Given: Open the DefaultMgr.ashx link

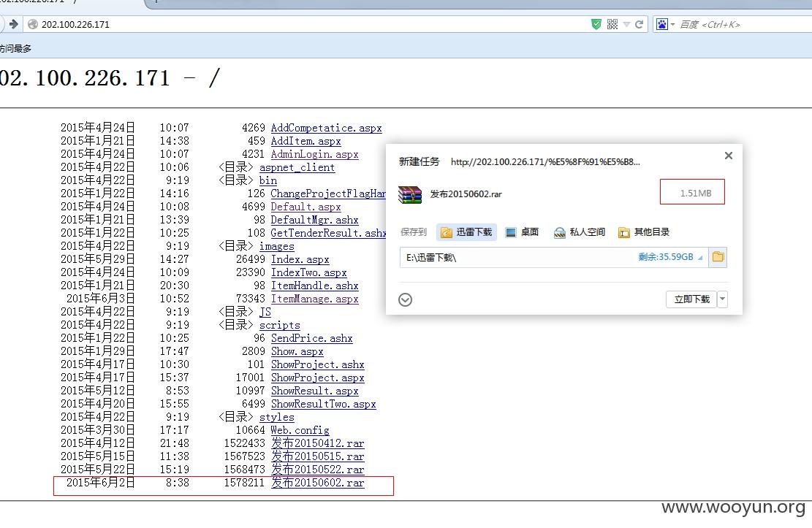Looking at the screenshot, I should (x=314, y=220).
